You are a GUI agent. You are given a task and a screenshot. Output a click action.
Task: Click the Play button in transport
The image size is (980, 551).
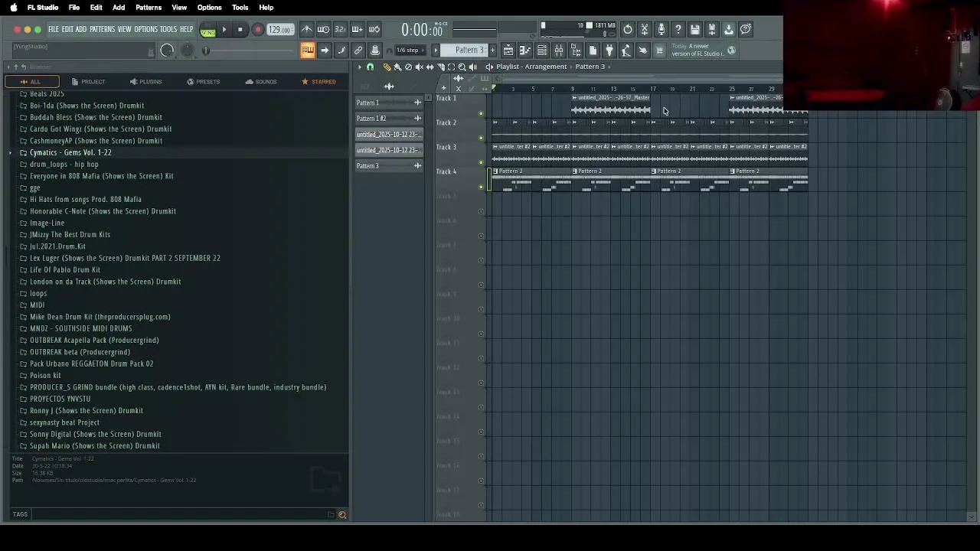224,30
